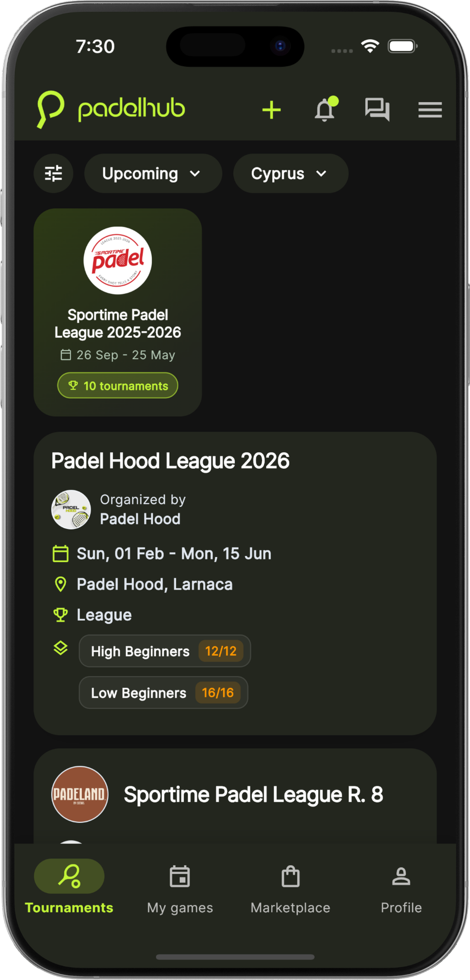Tap the Padeland round logo
Image resolution: width=470 pixels, height=980 pixels.
tap(80, 794)
